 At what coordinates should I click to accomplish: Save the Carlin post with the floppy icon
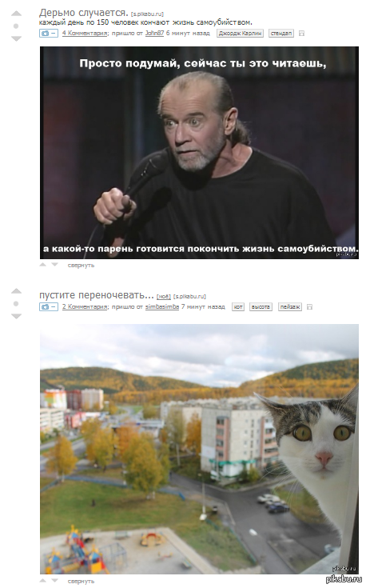[301, 34]
